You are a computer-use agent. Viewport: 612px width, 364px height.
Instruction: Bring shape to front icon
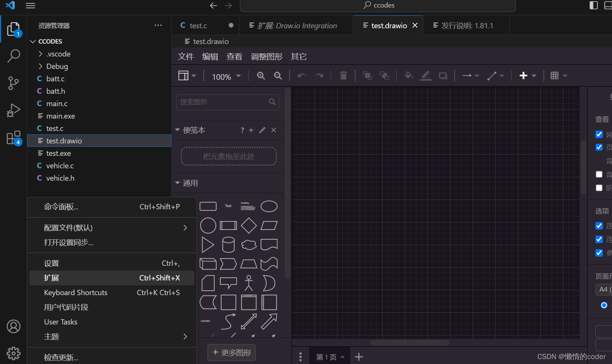click(367, 76)
